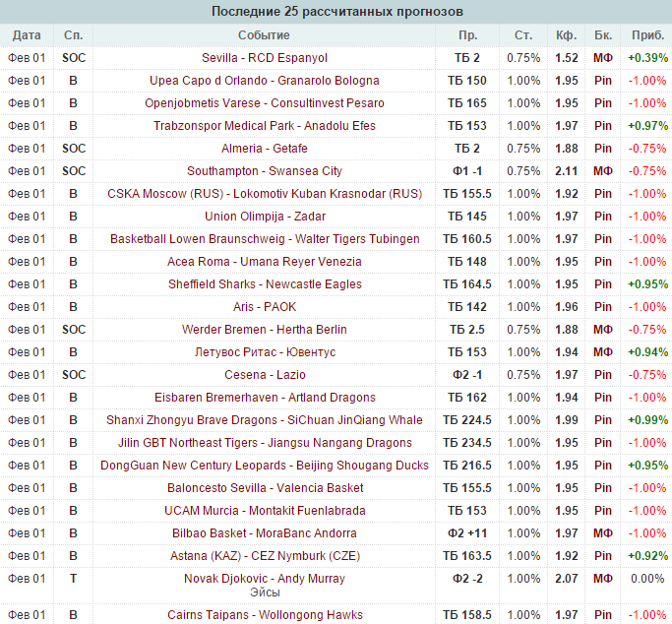Open the Almeria - Getafe event

(265, 149)
